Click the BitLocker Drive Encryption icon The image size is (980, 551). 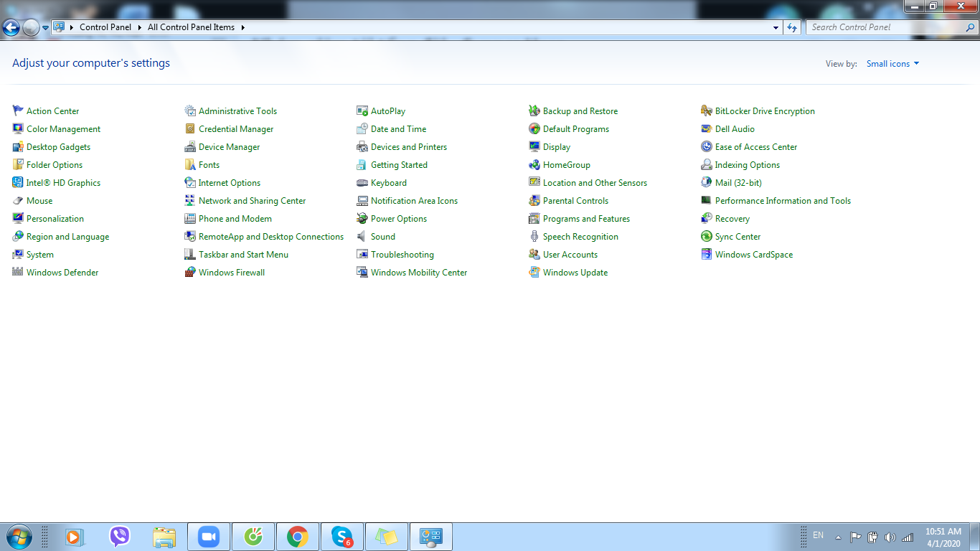[707, 110]
